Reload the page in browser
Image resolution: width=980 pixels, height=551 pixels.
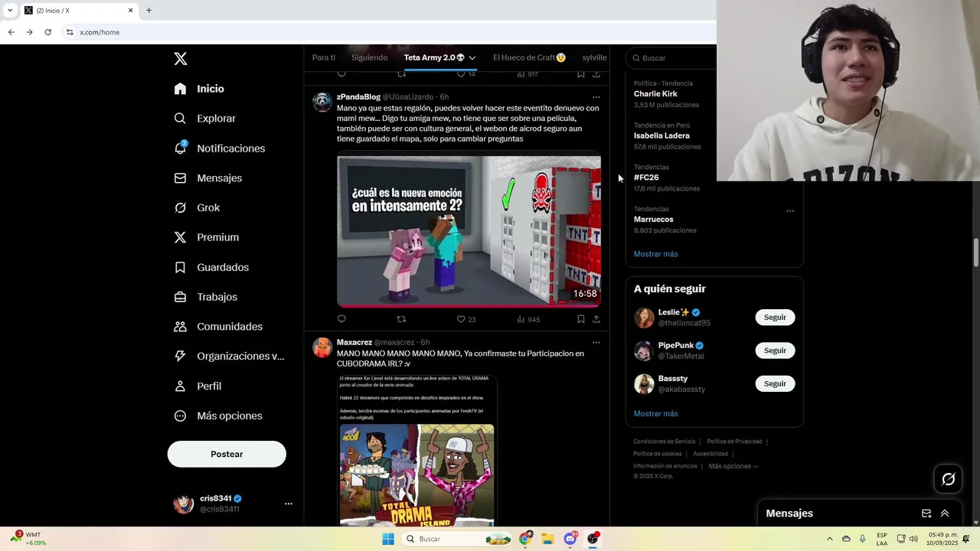47,32
